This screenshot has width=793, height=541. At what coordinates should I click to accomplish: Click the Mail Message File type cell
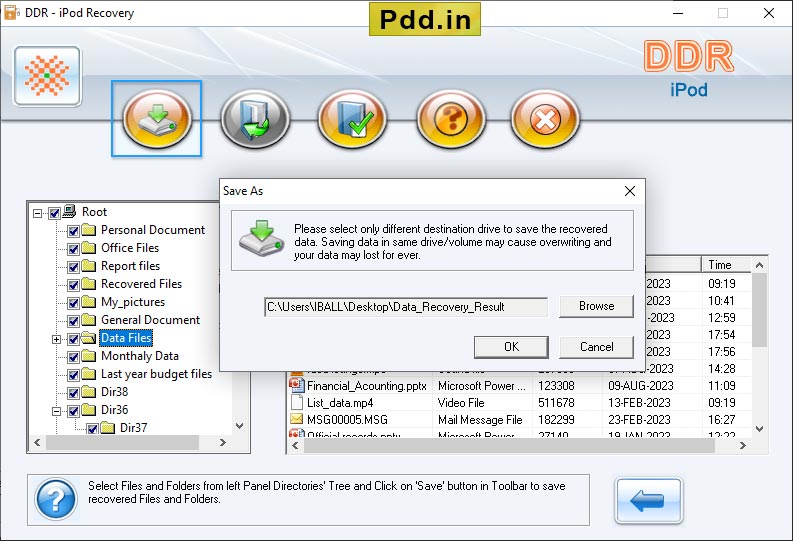(x=480, y=420)
